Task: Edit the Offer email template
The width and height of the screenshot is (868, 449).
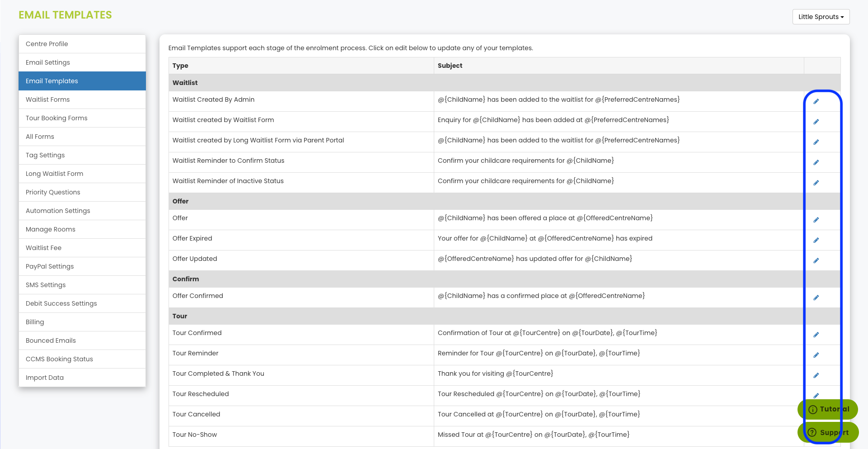Action: (816, 220)
